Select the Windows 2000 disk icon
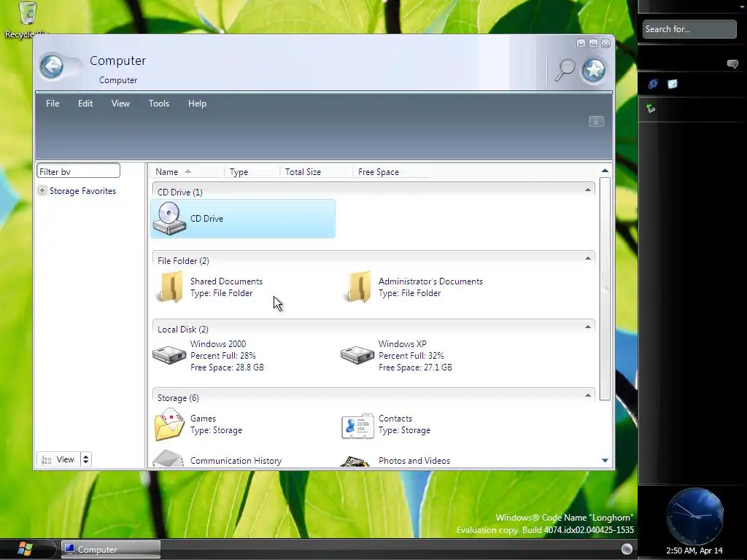 coord(169,355)
